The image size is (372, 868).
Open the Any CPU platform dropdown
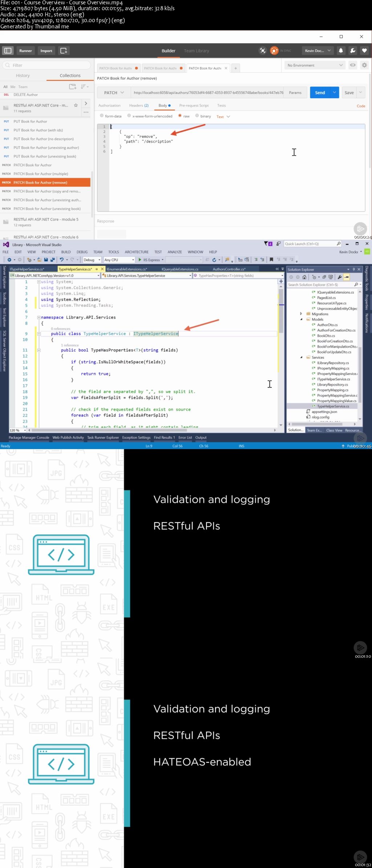click(x=119, y=260)
